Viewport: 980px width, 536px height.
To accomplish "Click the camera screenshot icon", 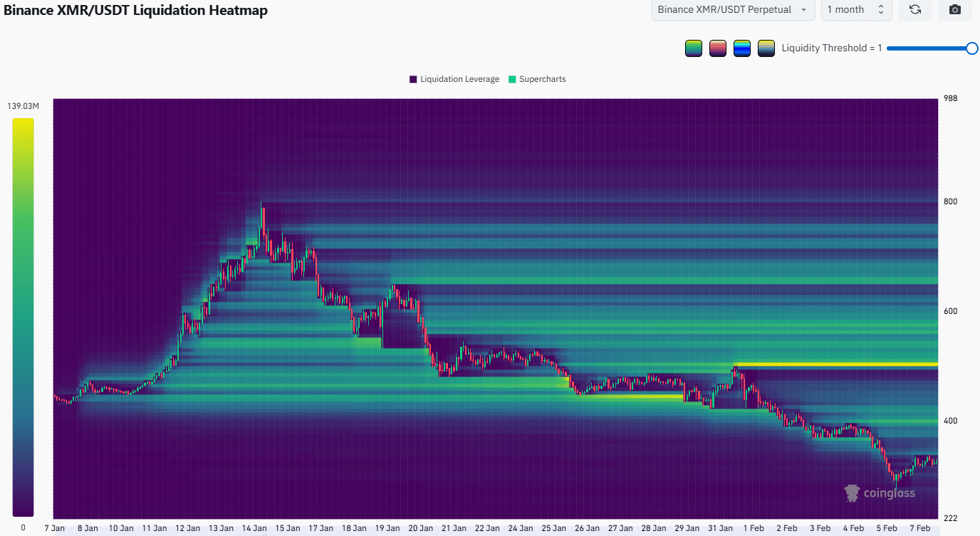I will (x=955, y=10).
